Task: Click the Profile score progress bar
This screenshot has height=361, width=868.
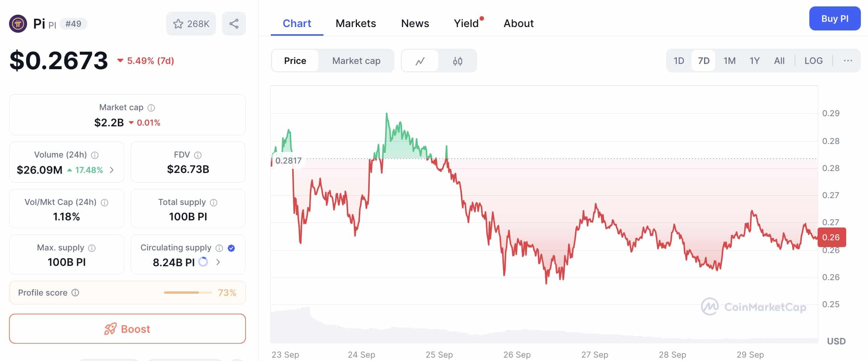Action: pos(188,293)
